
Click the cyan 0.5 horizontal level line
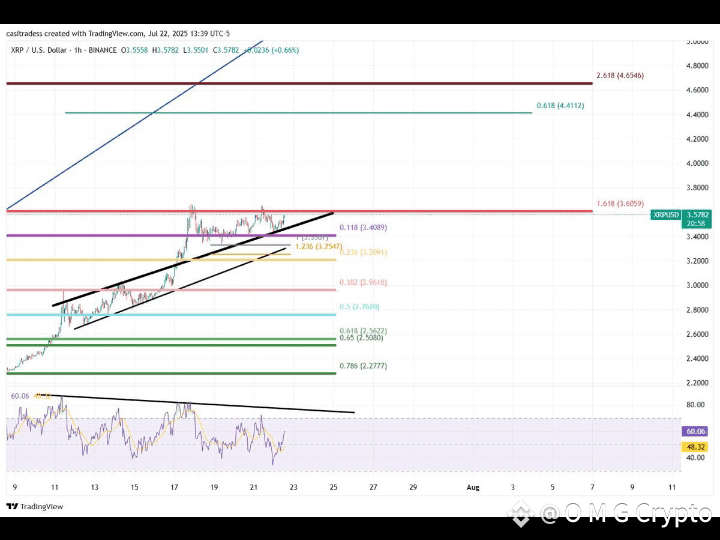[x=171, y=315]
